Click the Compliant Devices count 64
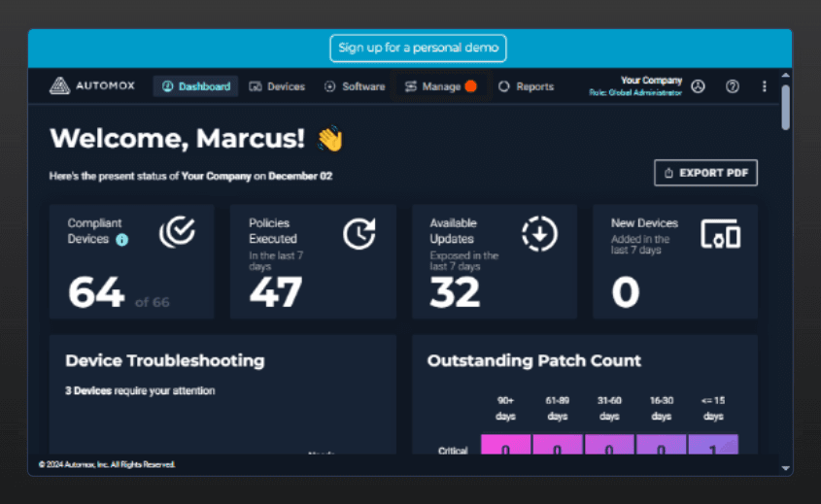 tap(96, 292)
